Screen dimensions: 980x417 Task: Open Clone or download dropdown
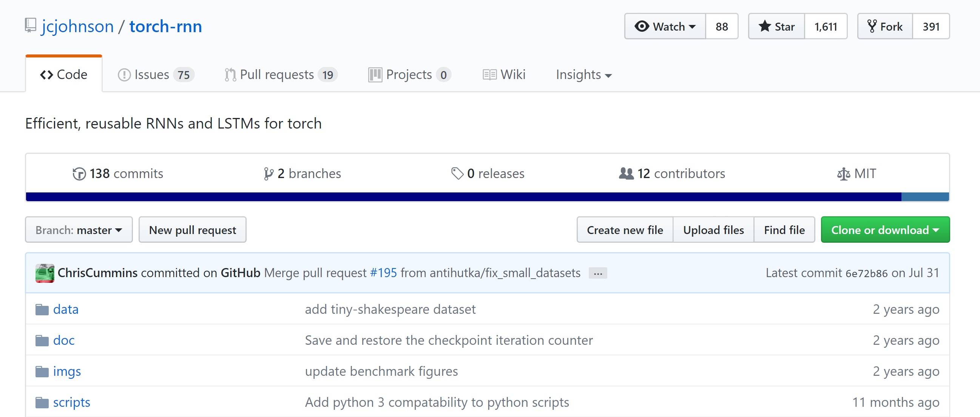pos(885,229)
